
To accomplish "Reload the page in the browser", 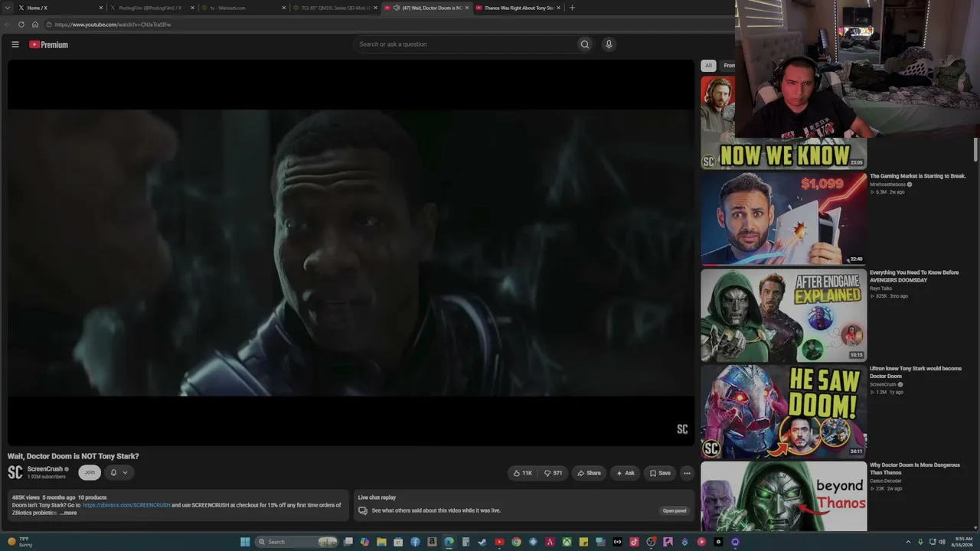I will pos(21,24).
